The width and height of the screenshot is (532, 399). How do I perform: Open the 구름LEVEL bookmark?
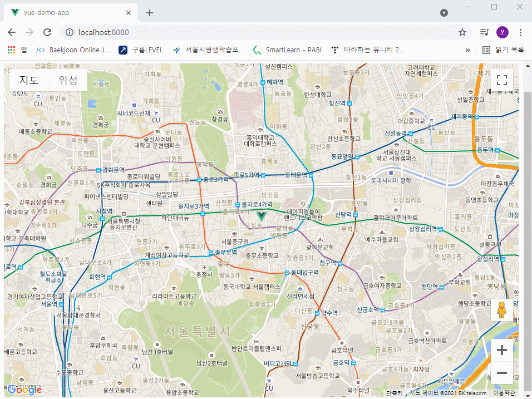pos(141,50)
